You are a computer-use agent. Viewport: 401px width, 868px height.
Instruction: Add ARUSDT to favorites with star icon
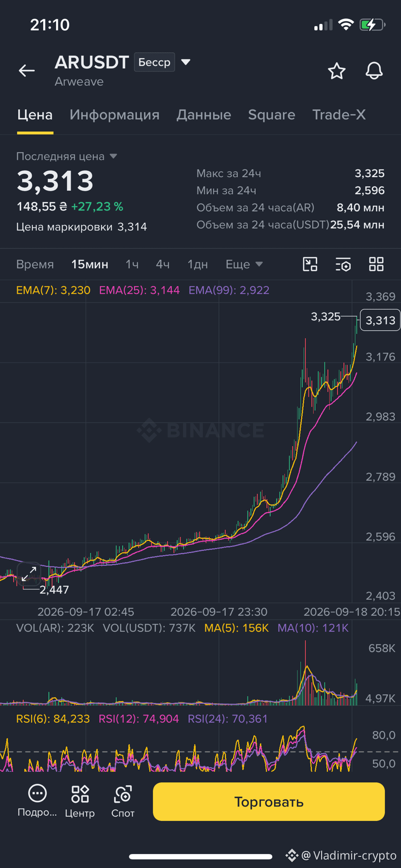click(x=337, y=71)
